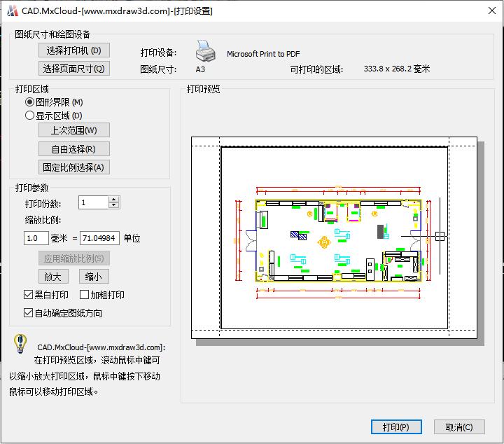Click the floor plan print preview
Viewport: 504px width, 444px height.
pos(335,238)
